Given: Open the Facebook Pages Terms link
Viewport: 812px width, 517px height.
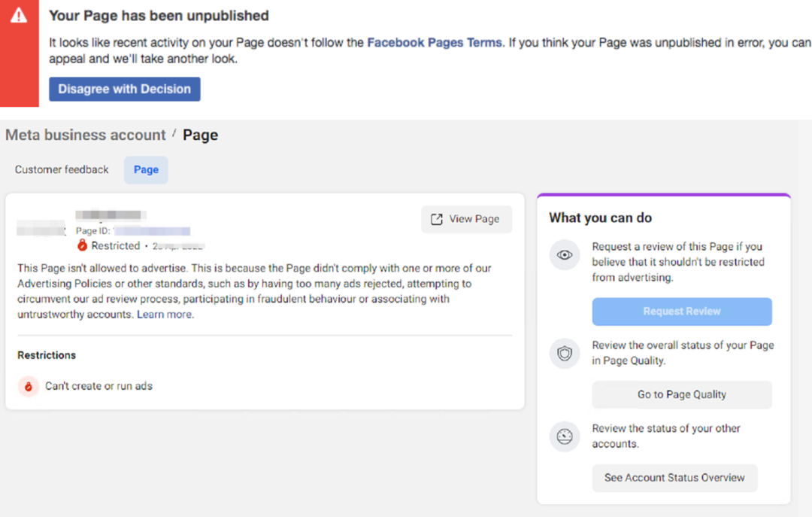Looking at the screenshot, I should tap(434, 43).
